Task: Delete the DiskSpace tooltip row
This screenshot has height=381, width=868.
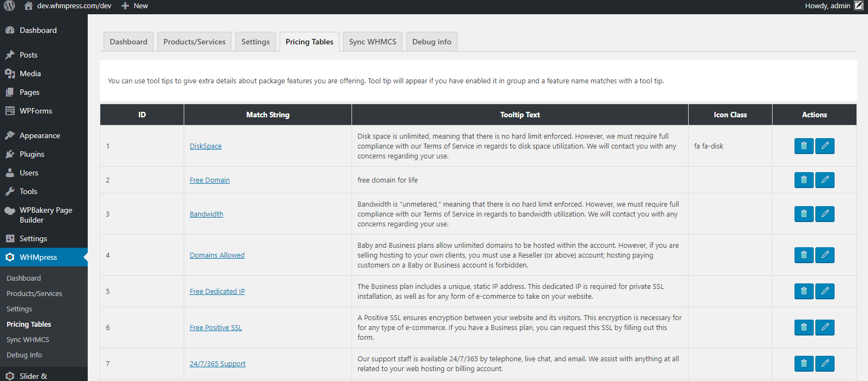Action: tap(804, 146)
